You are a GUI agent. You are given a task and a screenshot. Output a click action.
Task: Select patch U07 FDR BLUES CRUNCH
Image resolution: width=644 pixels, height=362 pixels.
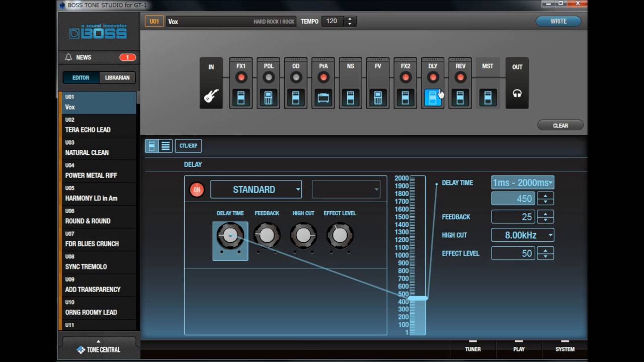coord(99,239)
